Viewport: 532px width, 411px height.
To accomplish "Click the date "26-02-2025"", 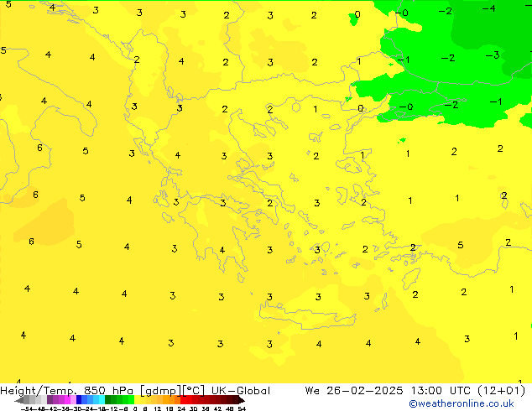I will click(365, 391).
